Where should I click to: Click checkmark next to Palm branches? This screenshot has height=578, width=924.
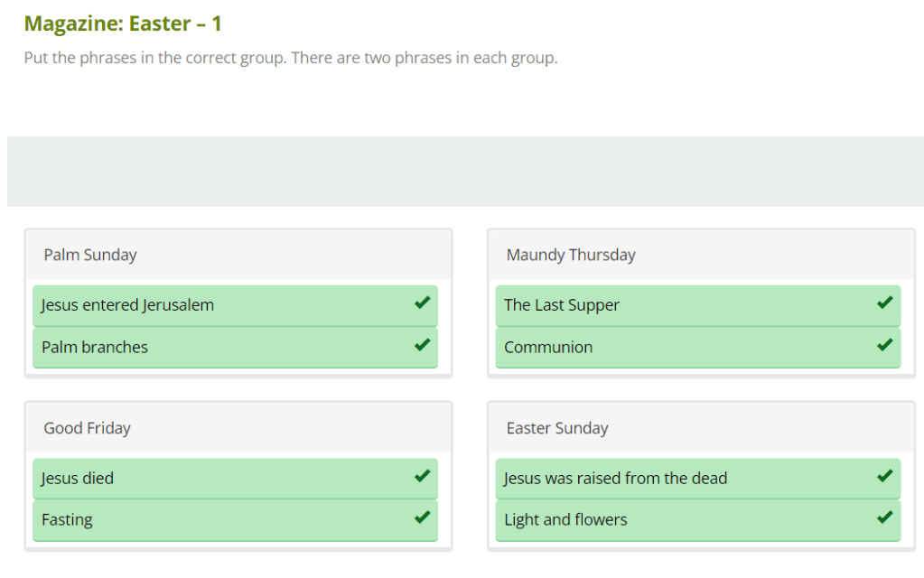coord(422,345)
